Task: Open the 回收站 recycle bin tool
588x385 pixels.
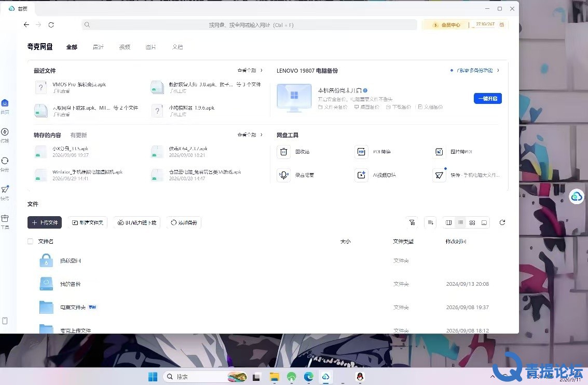Action: pos(284,152)
